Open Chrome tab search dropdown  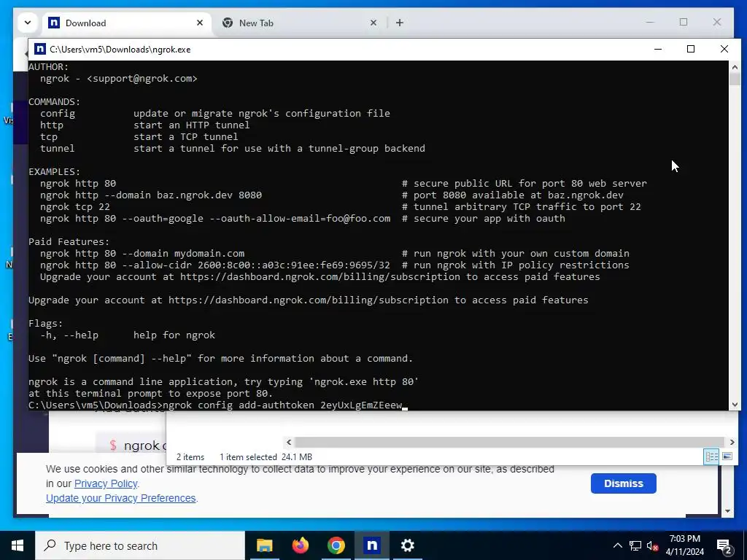point(28,23)
